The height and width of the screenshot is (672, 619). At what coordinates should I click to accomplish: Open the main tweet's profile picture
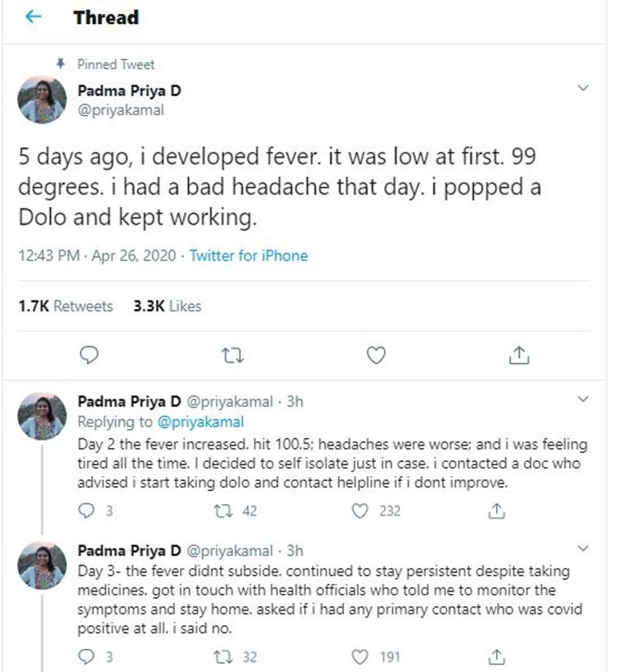[x=42, y=100]
